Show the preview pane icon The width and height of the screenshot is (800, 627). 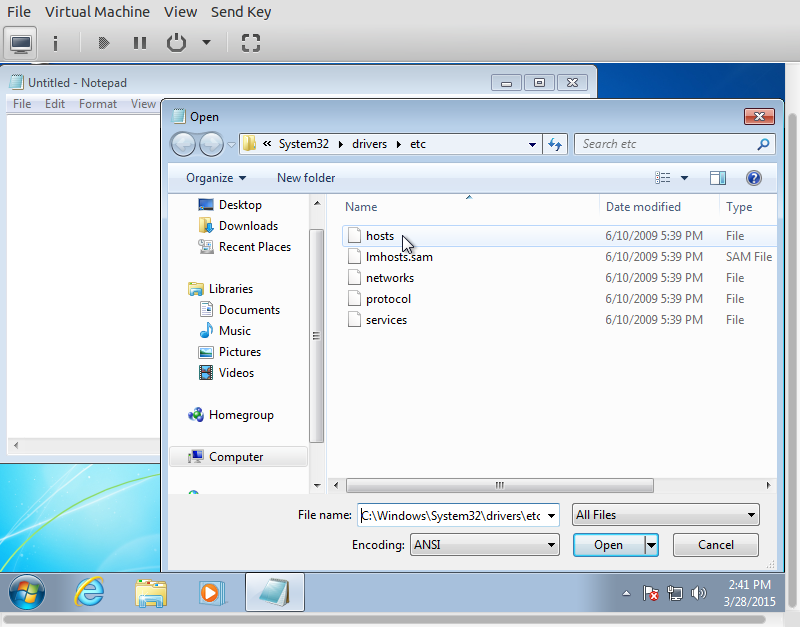click(x=717, y=178)
